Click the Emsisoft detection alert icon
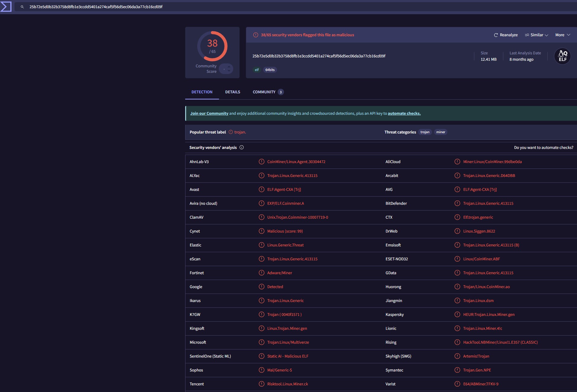 coord(457,245)
